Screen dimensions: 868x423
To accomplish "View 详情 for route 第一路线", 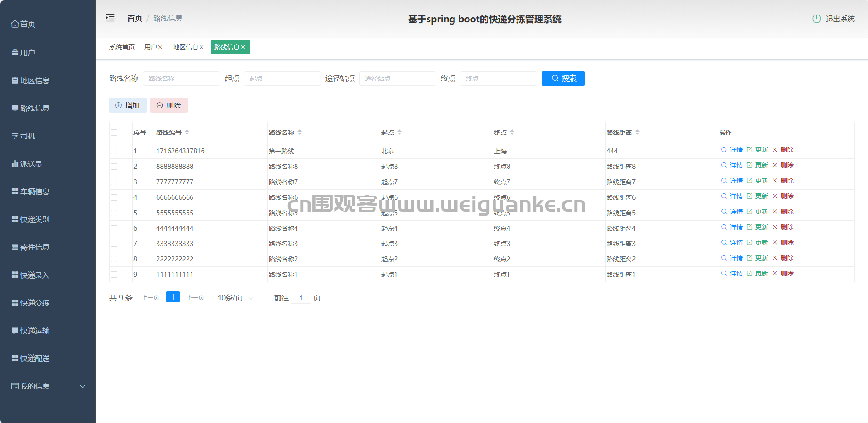I will point(732,150).
